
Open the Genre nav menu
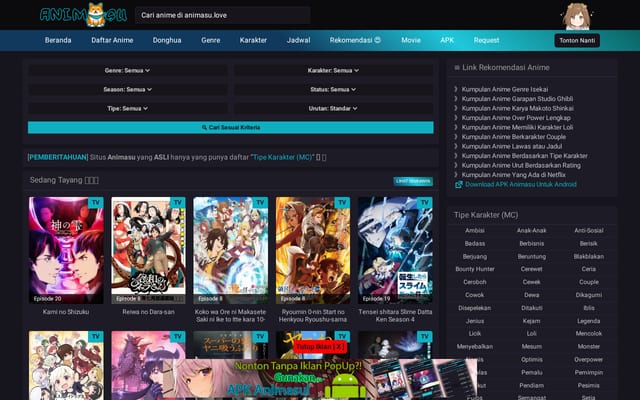click(x=211, y=40)
